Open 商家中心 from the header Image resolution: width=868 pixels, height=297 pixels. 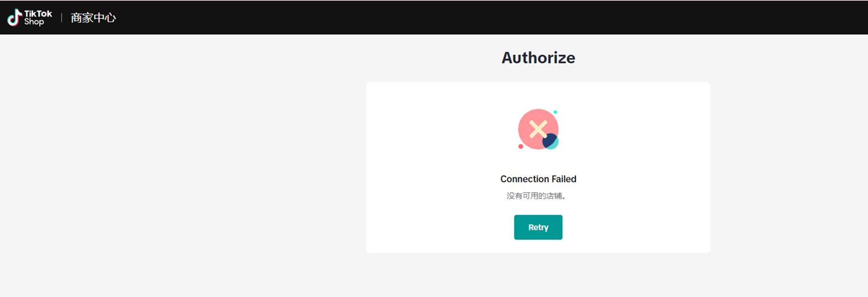tap(93, 18)
